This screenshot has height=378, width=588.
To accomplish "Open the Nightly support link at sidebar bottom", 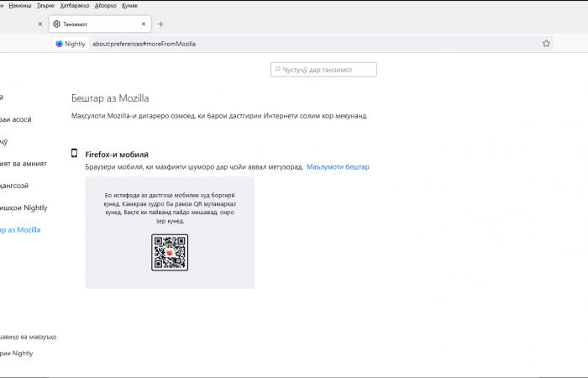I will [17, 354].
